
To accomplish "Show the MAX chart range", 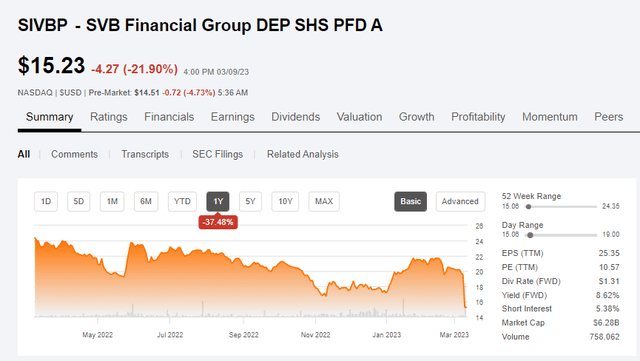I will point(324,201).
